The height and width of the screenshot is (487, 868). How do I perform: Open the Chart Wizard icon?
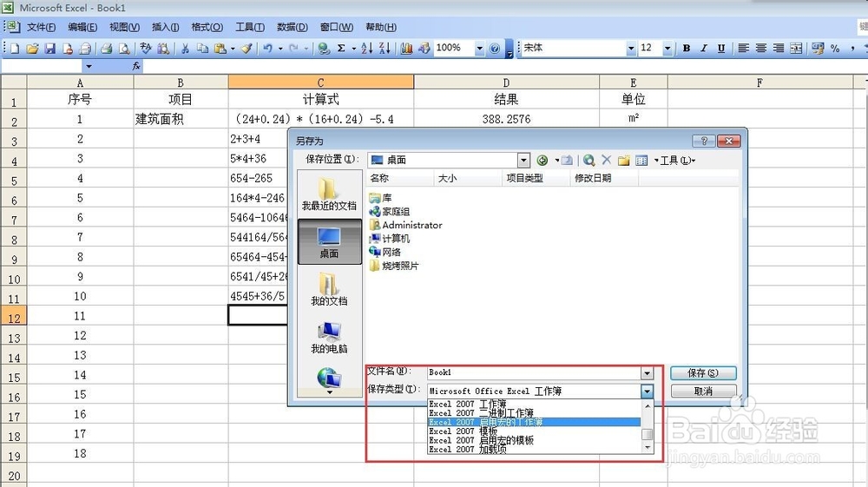pyautogui.click(x=406, y=49)
